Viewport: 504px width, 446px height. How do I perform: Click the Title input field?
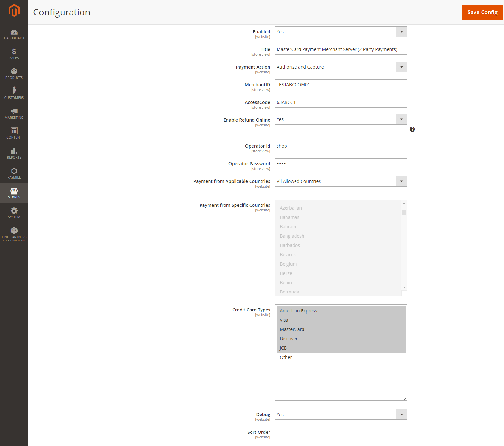click(341, 49)
